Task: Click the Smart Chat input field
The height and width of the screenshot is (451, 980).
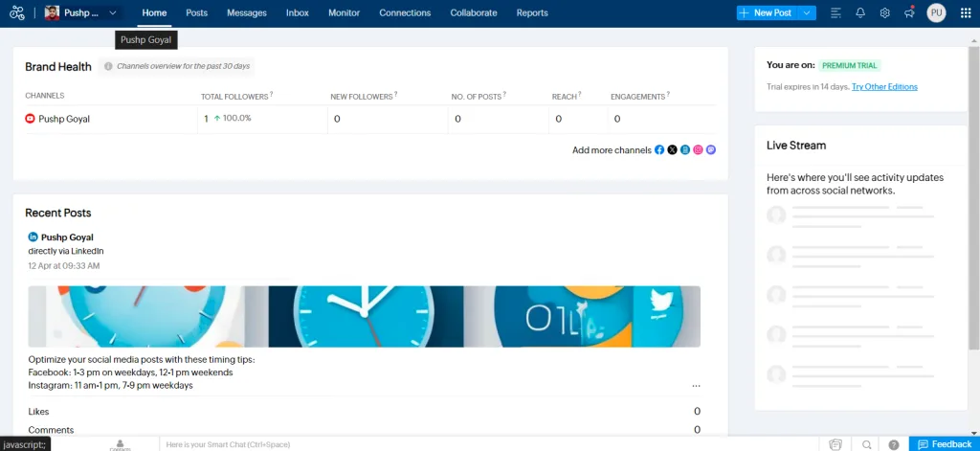Action: pyautogui.click(x=491, y=444)
